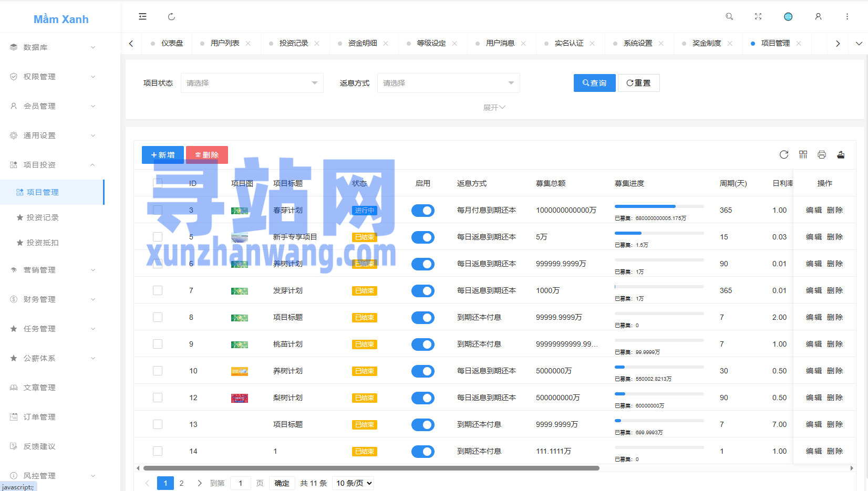
Task: Close the 用户列表 tab
Action: 248,43
